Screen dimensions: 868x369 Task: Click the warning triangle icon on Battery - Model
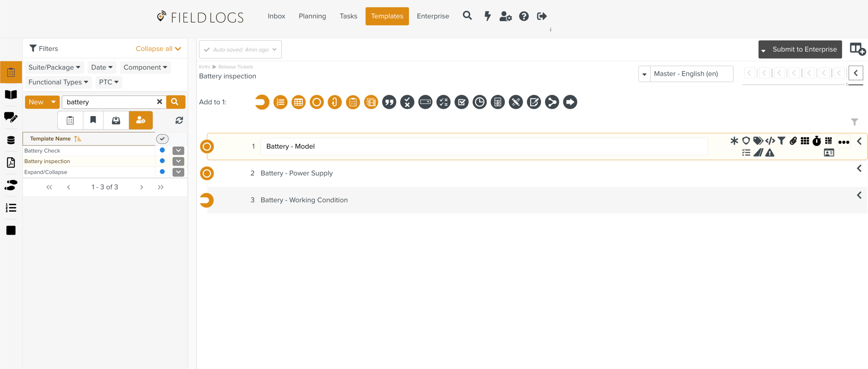click(x=770, y=153)
